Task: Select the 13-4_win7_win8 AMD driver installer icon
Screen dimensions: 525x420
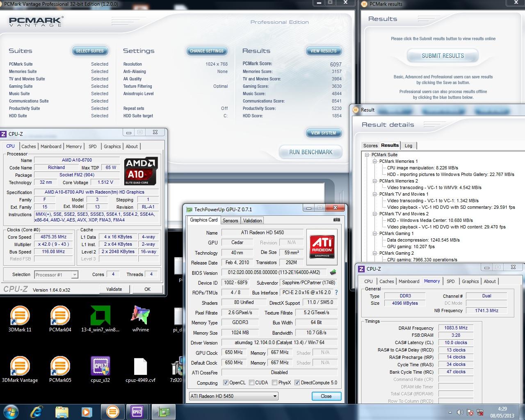Action: pyautogui.click(x=100, y=319)
